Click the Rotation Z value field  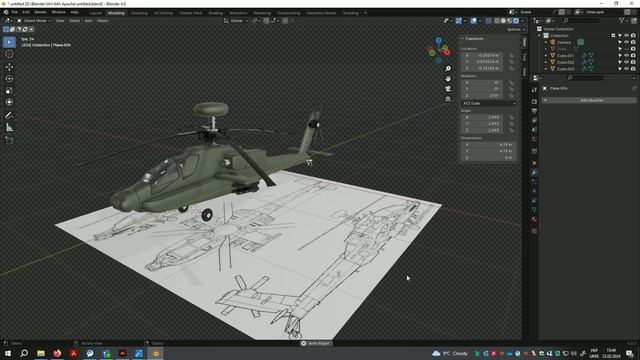(483, 96)
